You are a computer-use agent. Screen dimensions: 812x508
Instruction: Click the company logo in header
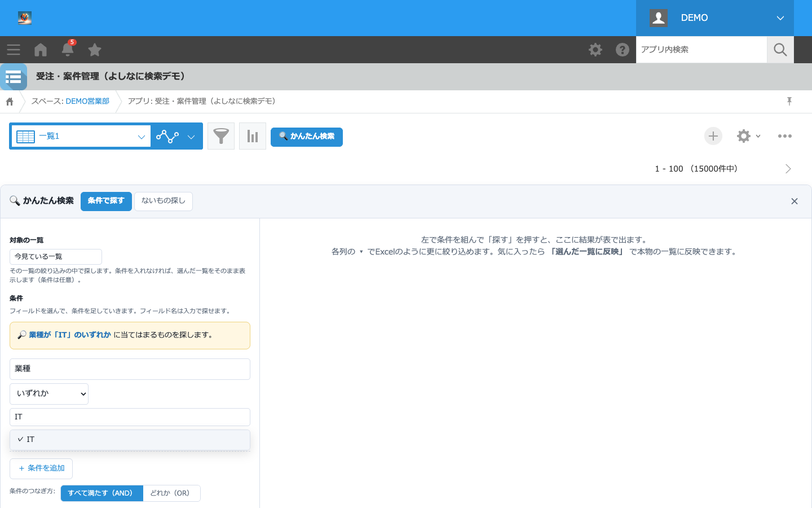(24, 18)
